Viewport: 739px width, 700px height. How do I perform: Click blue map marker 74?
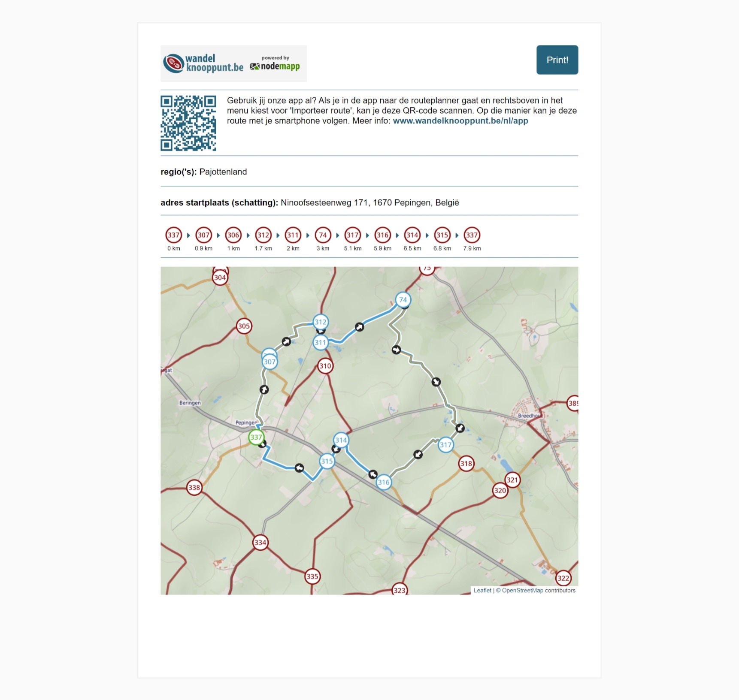tap(403, 300)
